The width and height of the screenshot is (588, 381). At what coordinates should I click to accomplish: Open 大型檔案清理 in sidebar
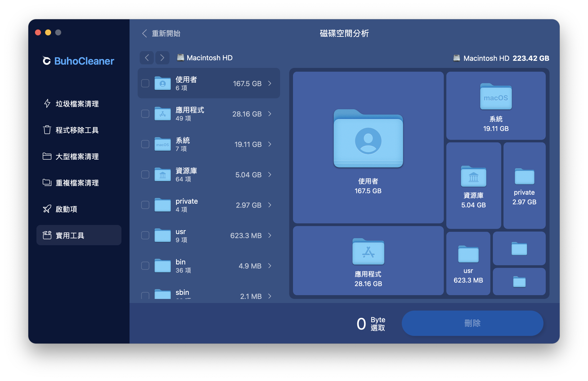coord(79,156)
